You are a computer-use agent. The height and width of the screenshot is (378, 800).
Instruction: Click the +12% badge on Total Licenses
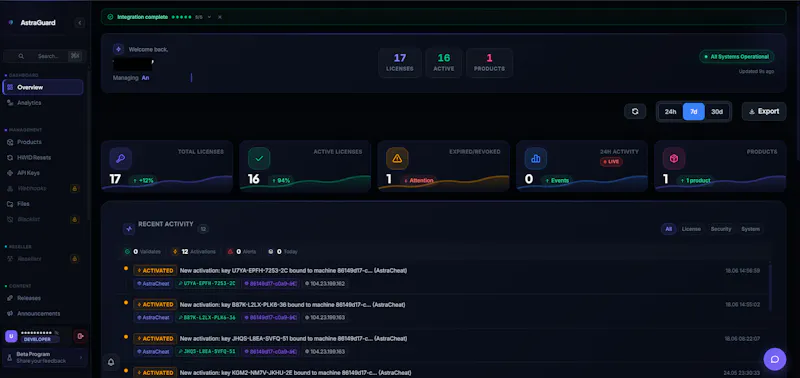coord(143,180)
